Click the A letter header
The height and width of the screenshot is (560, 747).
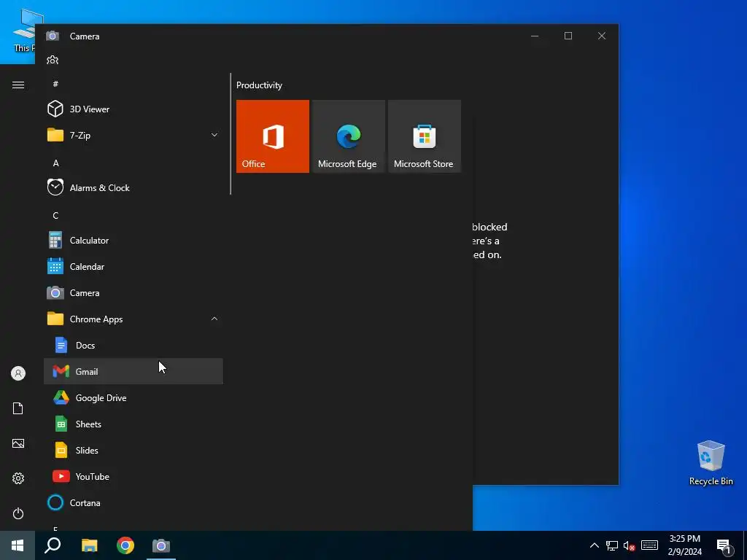click(x=55, y=163)
